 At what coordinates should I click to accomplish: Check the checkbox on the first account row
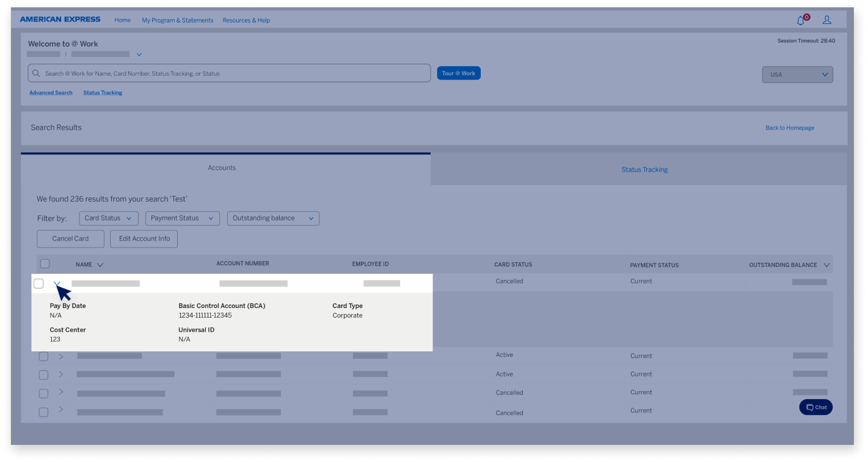click(39, 284)
